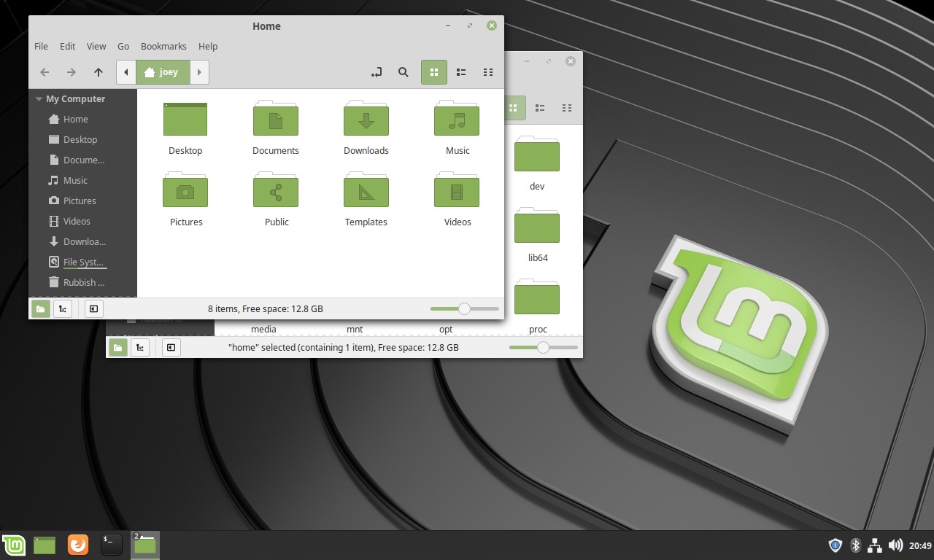Reveal hidden path segments via the right chevron
The height and width of the screenshot is (560, 934).
199,72
